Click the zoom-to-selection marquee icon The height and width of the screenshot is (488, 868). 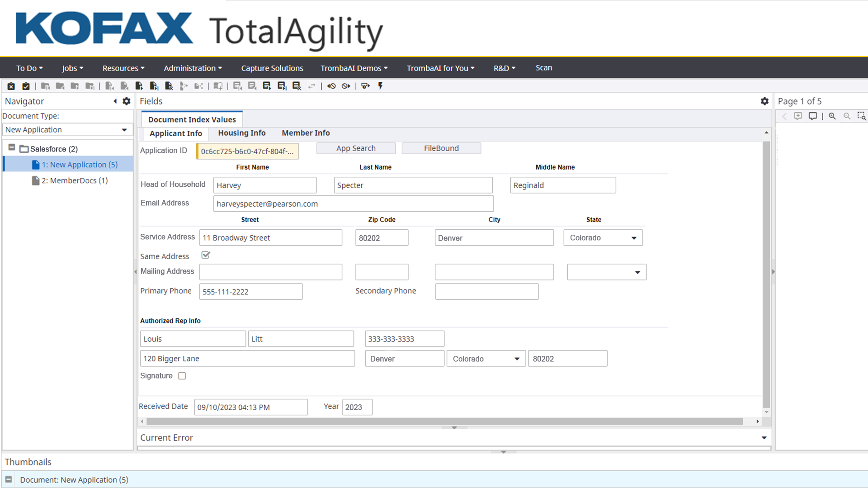(862, 116)
